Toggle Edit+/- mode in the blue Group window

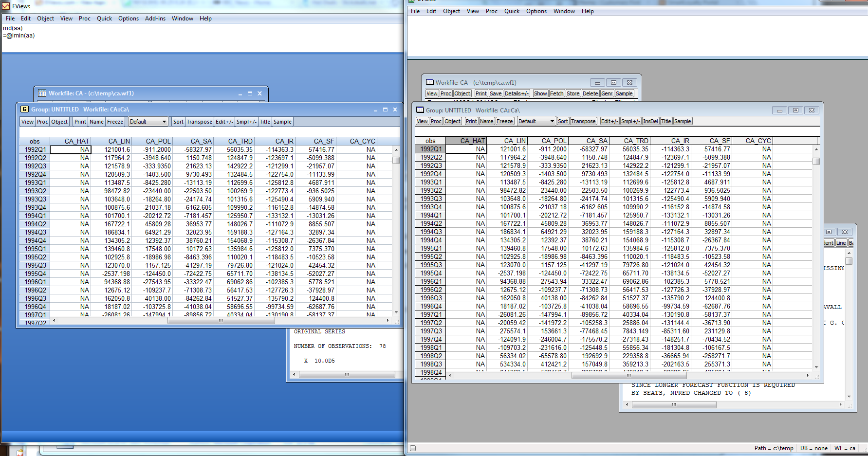point(224,122)
